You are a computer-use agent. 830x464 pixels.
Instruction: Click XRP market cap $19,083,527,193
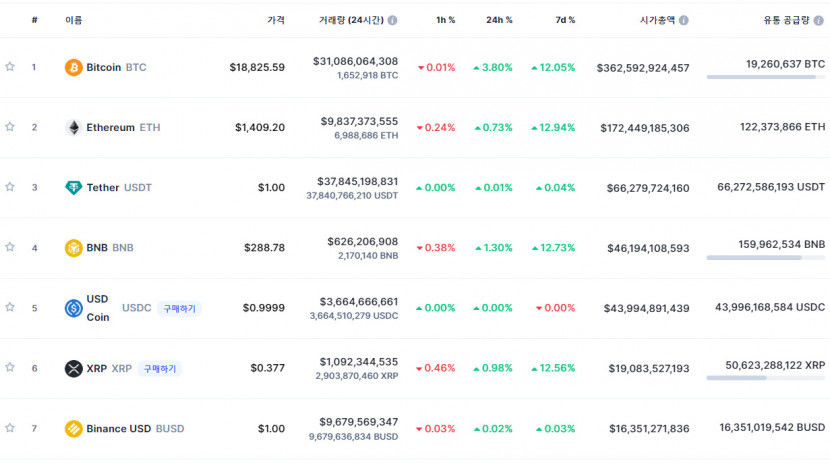click(x=649, y=368)
